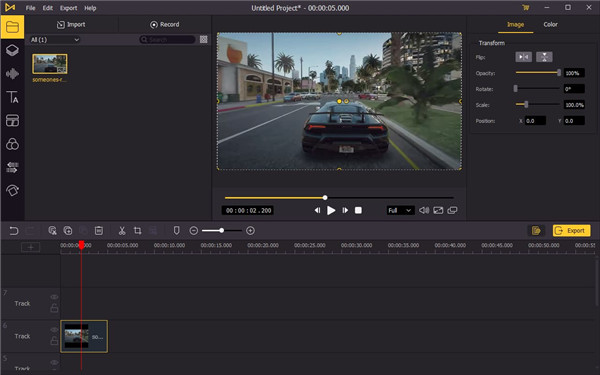
Task: Mute the preview volume
Action: [424, 210]
